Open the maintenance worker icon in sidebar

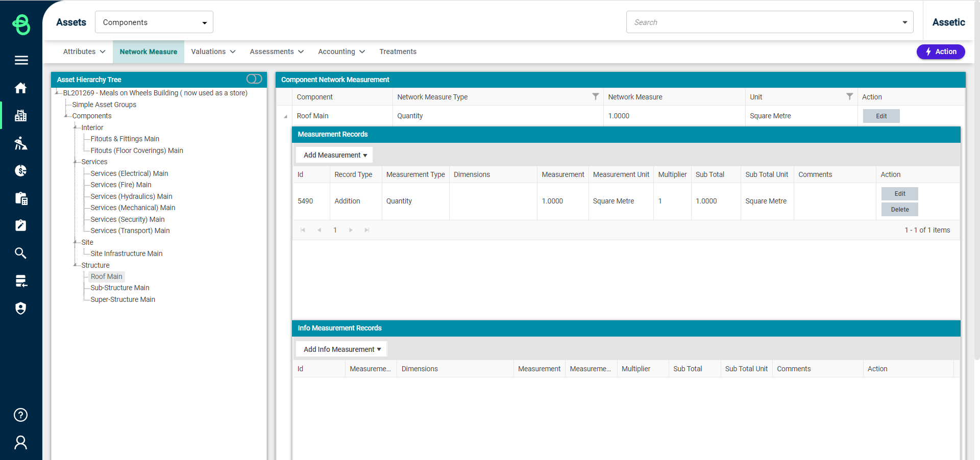(21, 143)
